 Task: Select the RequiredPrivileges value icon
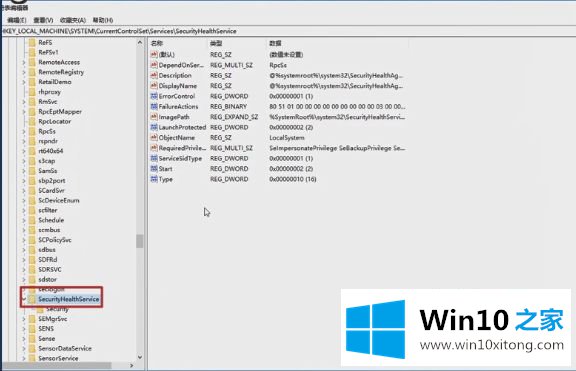tap(154, 148)
